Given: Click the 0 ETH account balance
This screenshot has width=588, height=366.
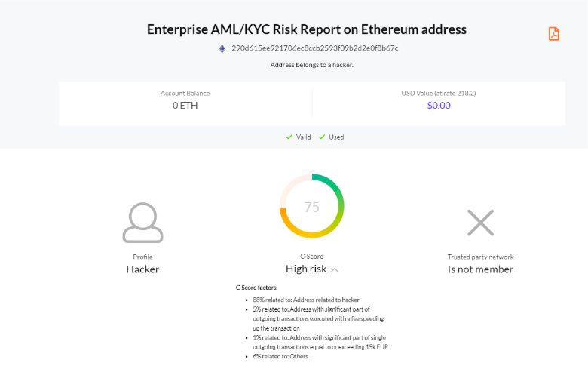Looking at the screenshot, I should [185, 106].
